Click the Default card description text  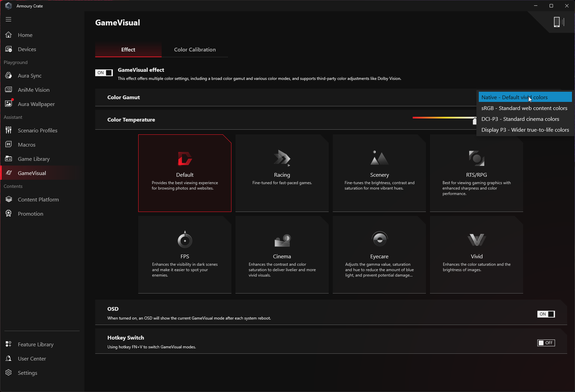point(185,185)
